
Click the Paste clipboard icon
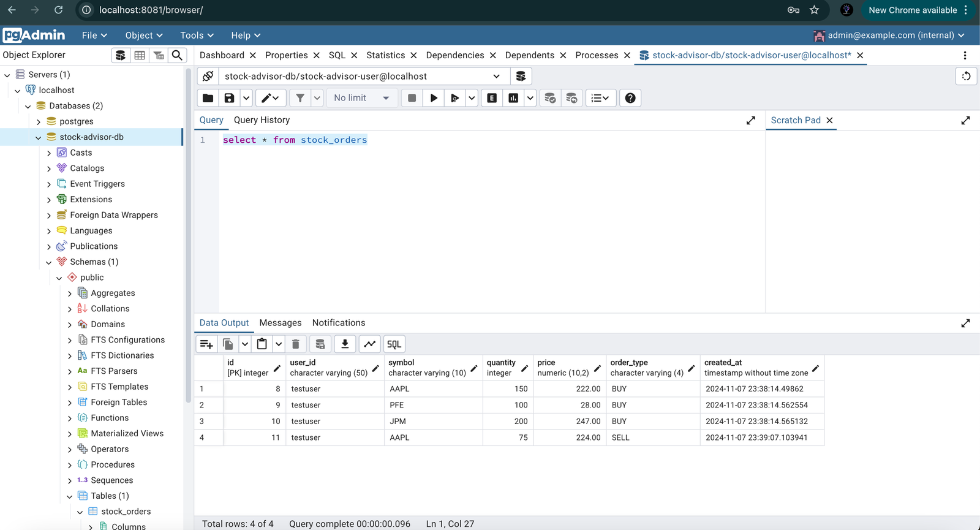click(262, 344)
